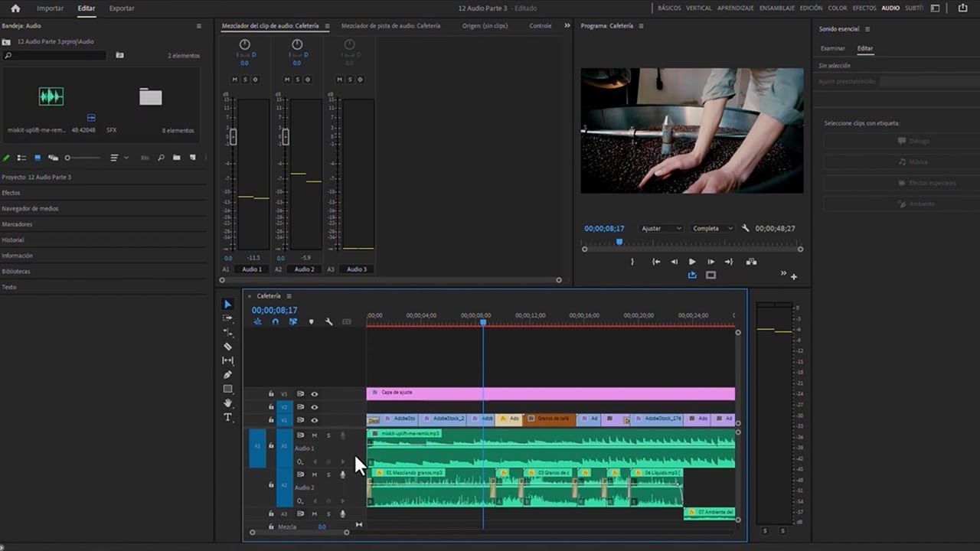Viewport: 980px width, 551px height.
Task: Click the new bin folder icon in project panel
Action: (x=176, y=158)
